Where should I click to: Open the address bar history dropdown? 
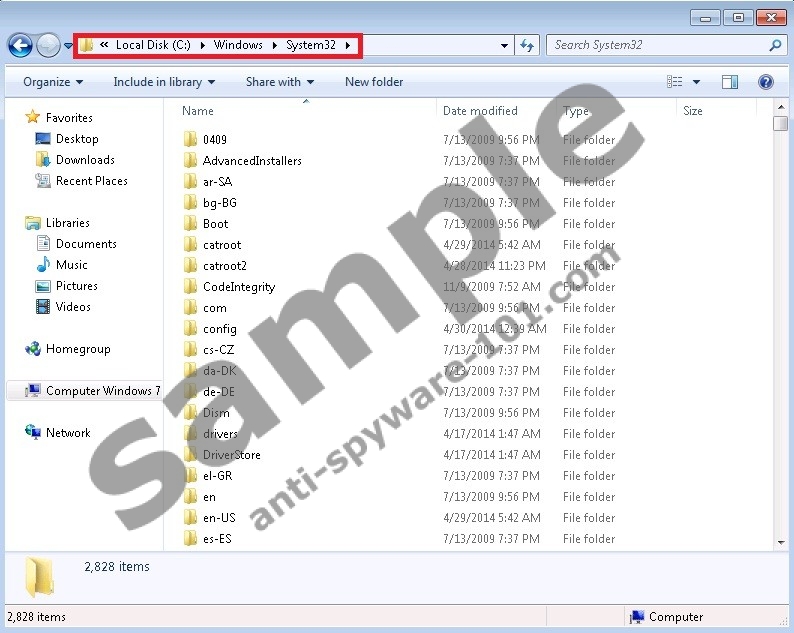(x=504, y=46)
